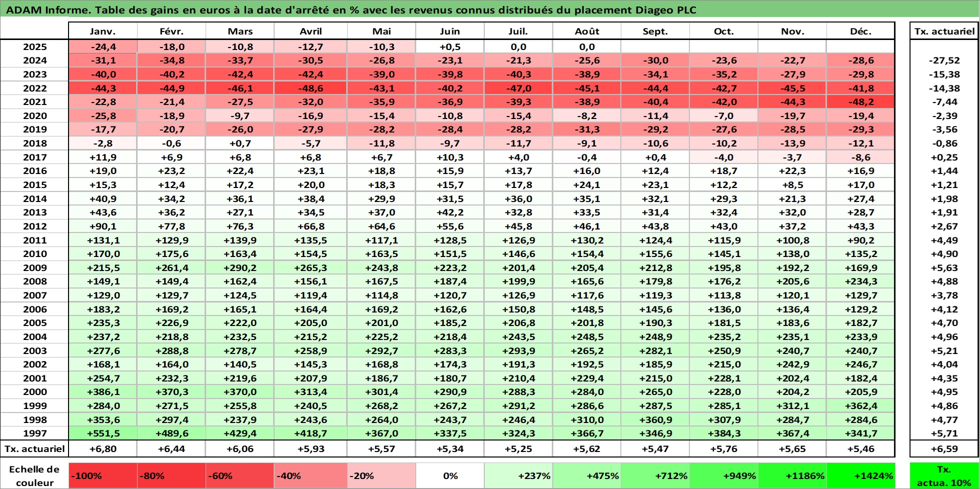Select overall actuarial rate +6,59
The width and height of the screenshot is (980, 489).
pos(944,448)
